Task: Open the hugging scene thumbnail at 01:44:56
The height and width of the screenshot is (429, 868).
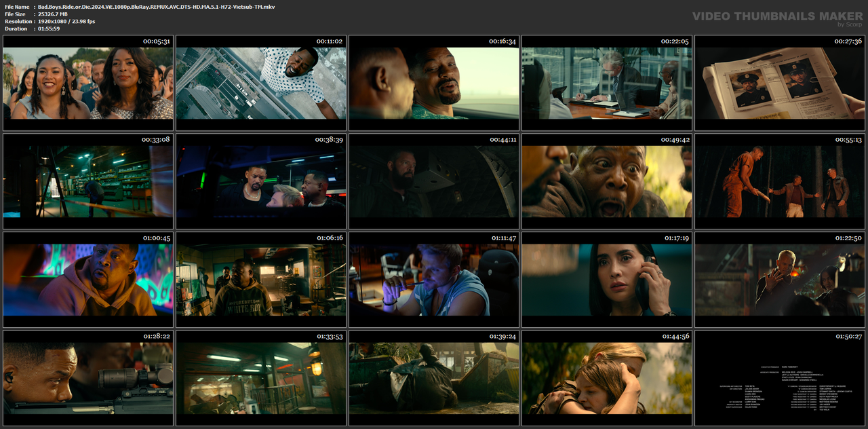Action: (x=607, y=378)
